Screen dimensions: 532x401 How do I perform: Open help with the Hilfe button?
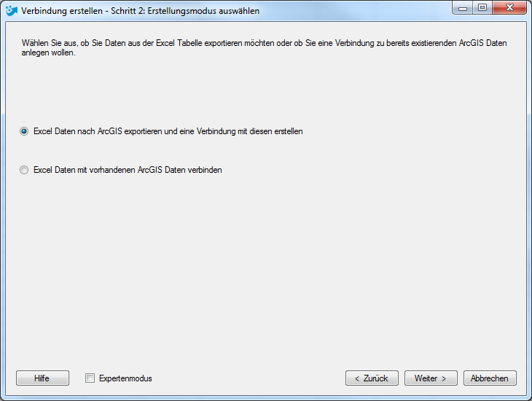(x=42, y=378)
